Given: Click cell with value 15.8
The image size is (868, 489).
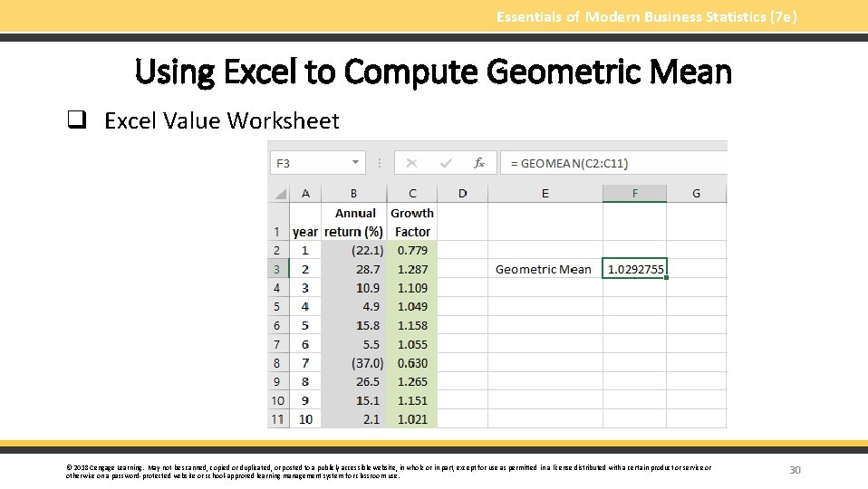Looking at the screenshot, I should tap(353, 325).
